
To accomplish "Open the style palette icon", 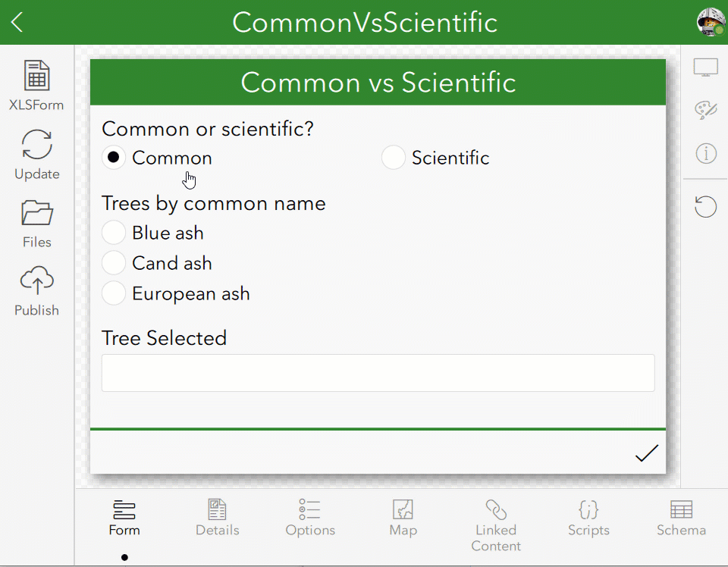I will point(705,110).
